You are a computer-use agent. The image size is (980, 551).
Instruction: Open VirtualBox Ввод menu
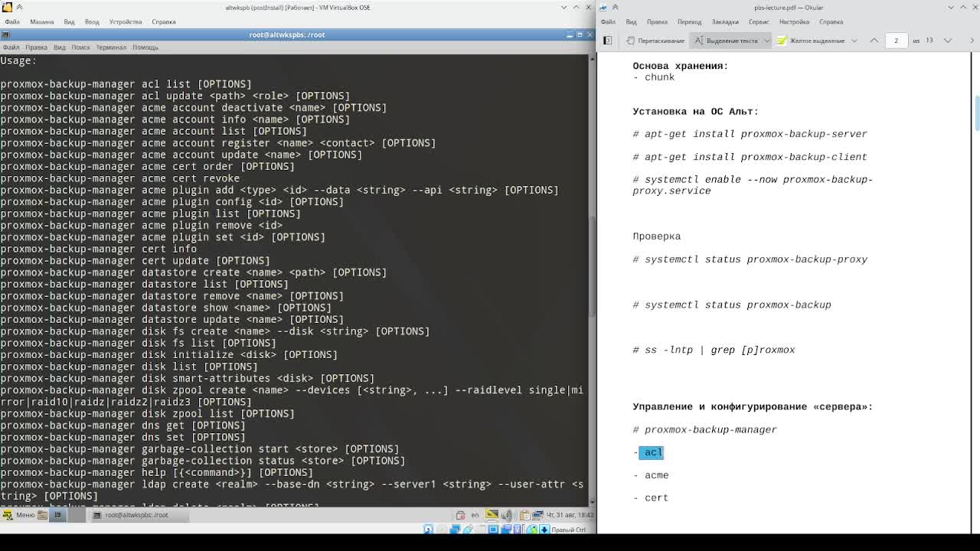(x=92, y=21)
